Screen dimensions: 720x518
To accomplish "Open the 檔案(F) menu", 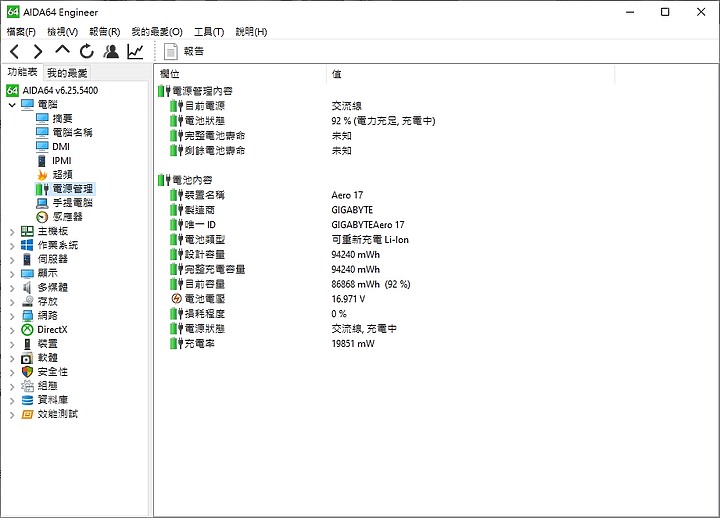I will click(21, 32).
